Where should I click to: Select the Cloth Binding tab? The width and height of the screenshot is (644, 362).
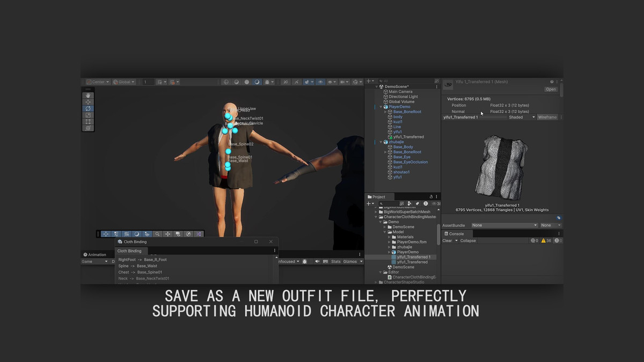pyautogui.click(x=129, y=250)
